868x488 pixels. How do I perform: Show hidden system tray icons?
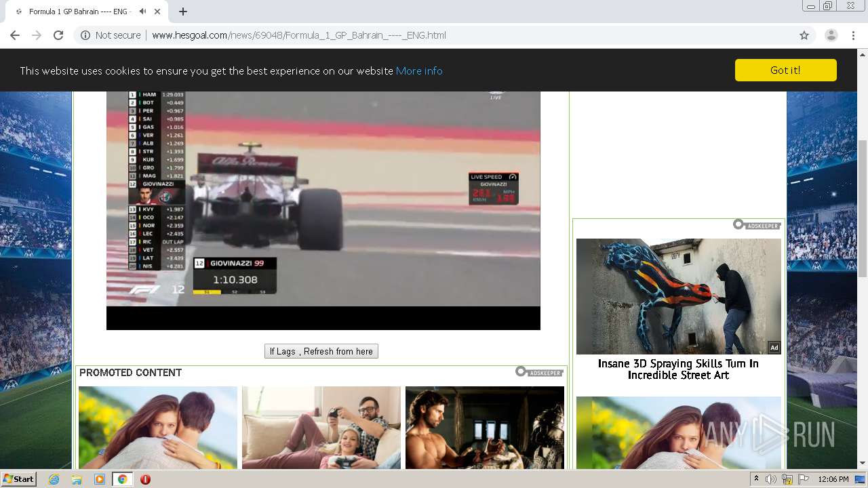[757, 479]
